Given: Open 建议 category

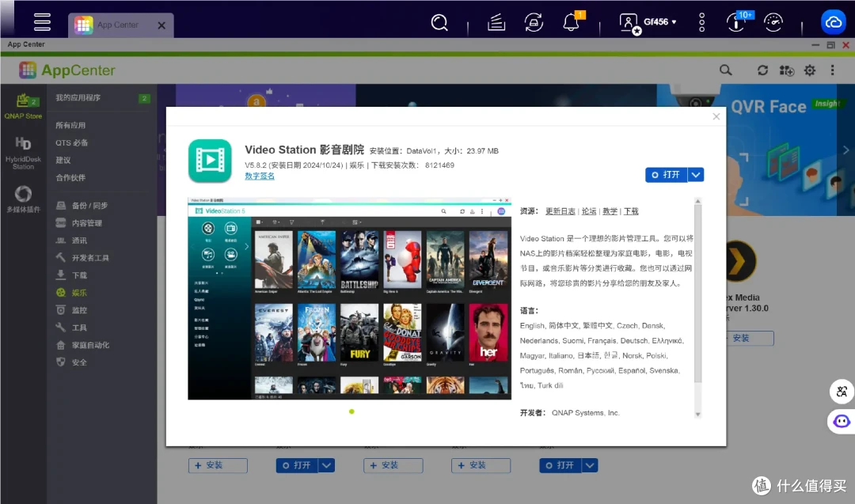Looking at the screenshot, I should pyautogui.click(x=63, y=160).
